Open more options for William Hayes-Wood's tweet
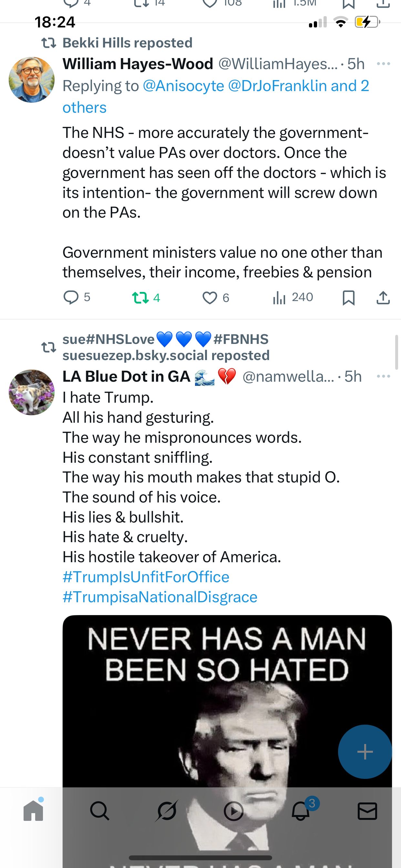Viewport: 401px width, 868px height. click(383, 64)
